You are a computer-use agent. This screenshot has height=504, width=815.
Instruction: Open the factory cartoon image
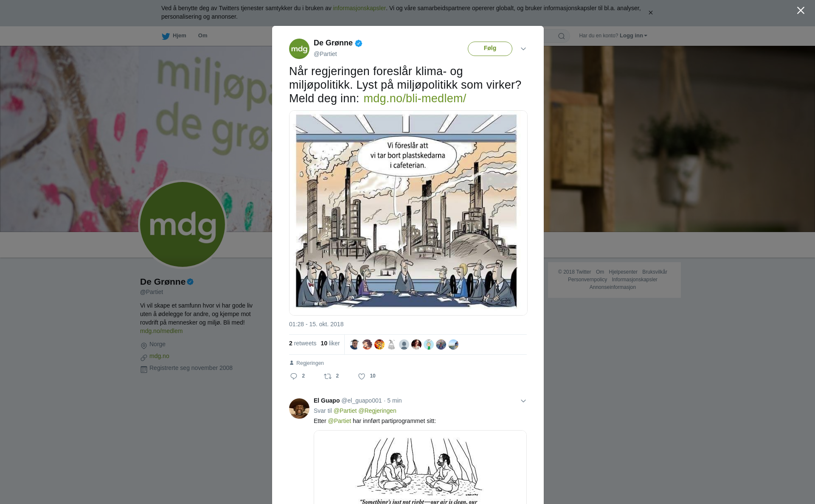(408, 213)
